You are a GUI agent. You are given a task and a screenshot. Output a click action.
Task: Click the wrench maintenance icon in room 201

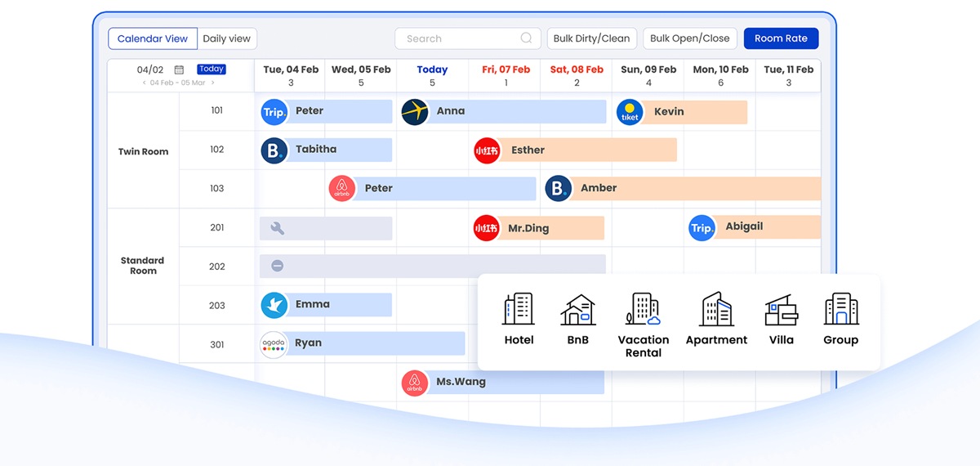278,229
